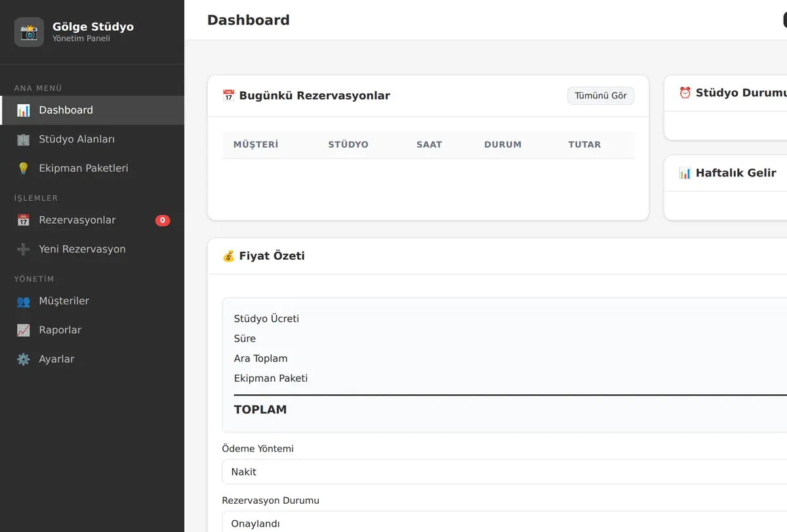Open the Yeni Rezervasyon menu item
The height and width of the screenshot is (532, 787).
92,249
